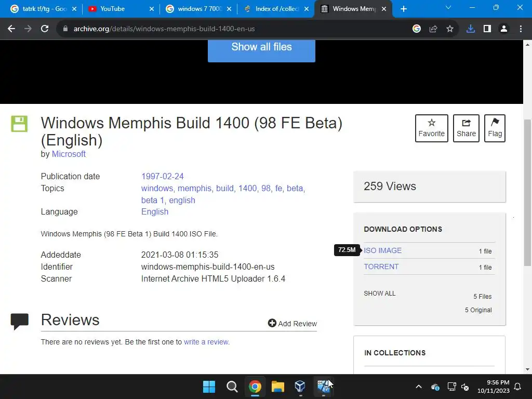Click the Add Review link

pos(292,323)
